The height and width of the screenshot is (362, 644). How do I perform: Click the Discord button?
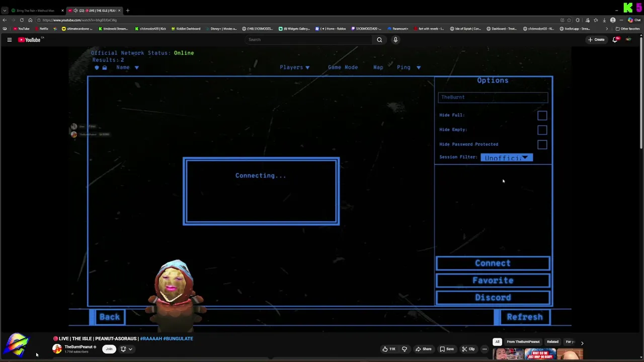(493, 298)
